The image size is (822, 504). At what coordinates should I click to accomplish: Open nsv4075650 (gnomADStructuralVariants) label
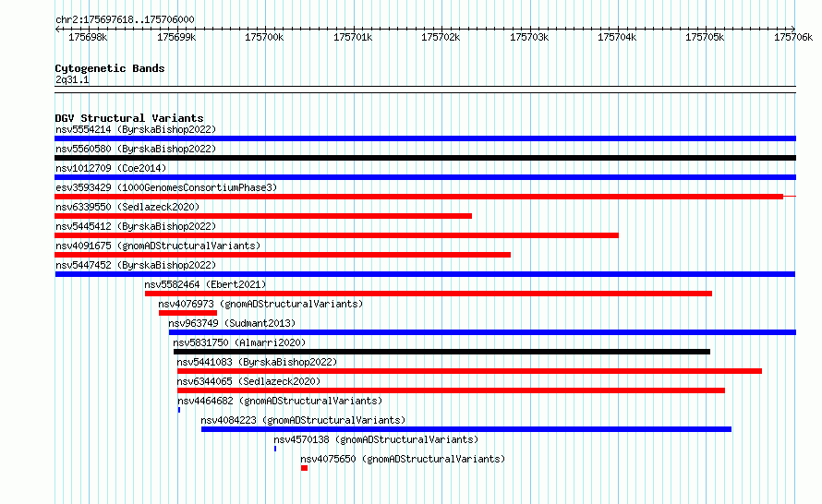pos(403,459)
